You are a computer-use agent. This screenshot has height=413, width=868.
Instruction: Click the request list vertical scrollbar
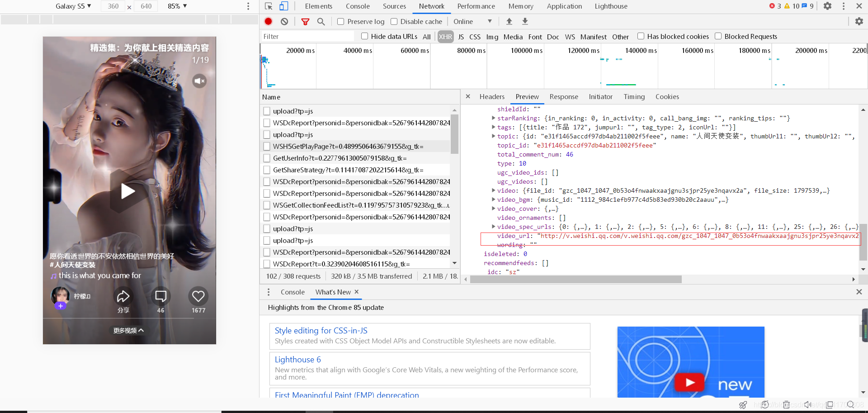(x=454, y=134)
